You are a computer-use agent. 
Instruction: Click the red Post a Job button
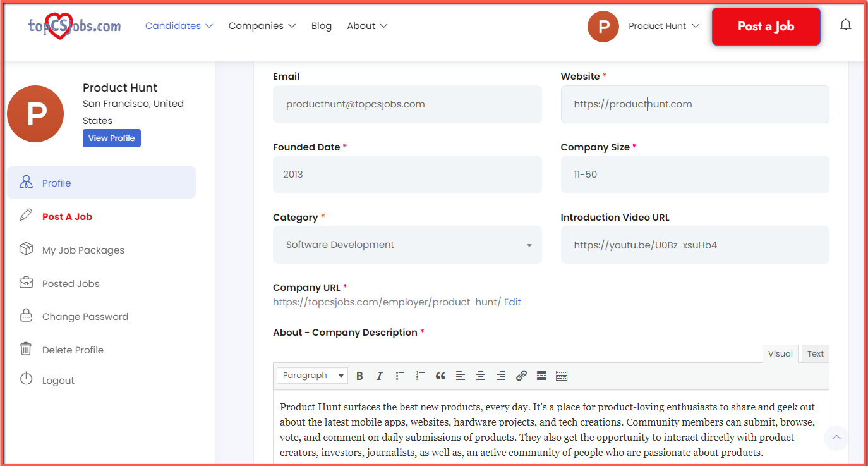coord(766,27)
